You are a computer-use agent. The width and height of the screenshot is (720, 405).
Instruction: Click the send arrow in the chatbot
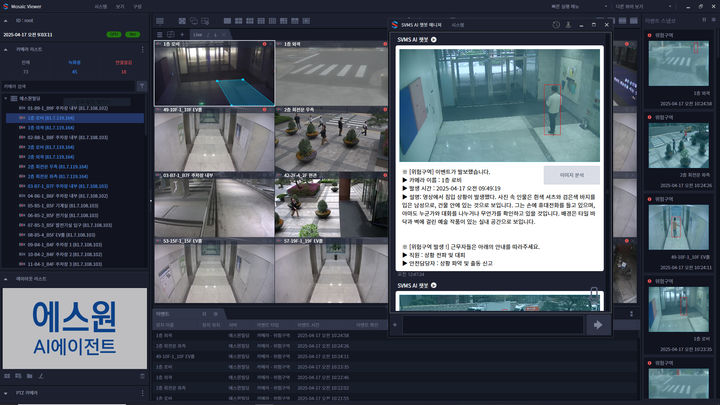coord(597,324)
